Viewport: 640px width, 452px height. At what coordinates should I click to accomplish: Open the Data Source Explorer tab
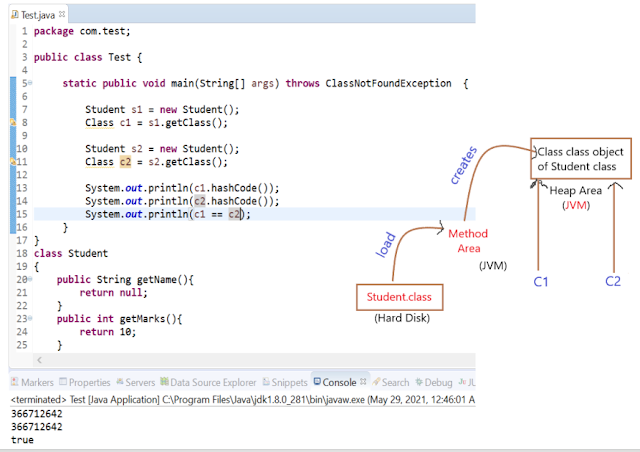208,382
